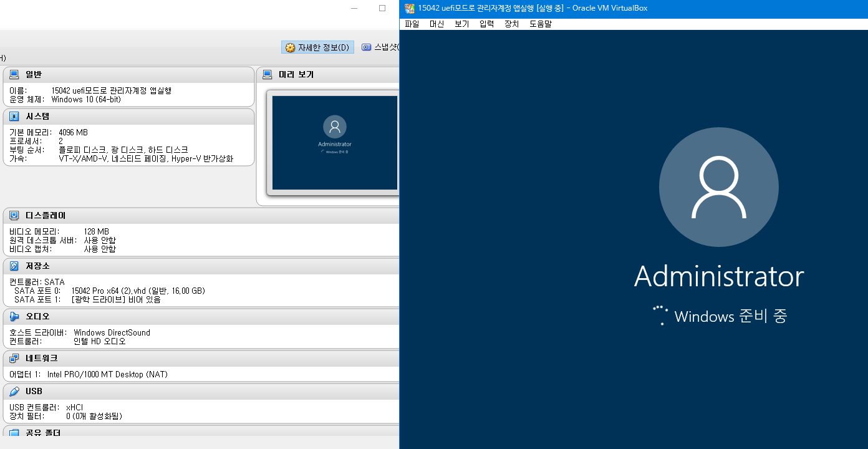The image size is (868, 449).
Task: Click the 시스템 chip icon
Action: click(14, 116)
